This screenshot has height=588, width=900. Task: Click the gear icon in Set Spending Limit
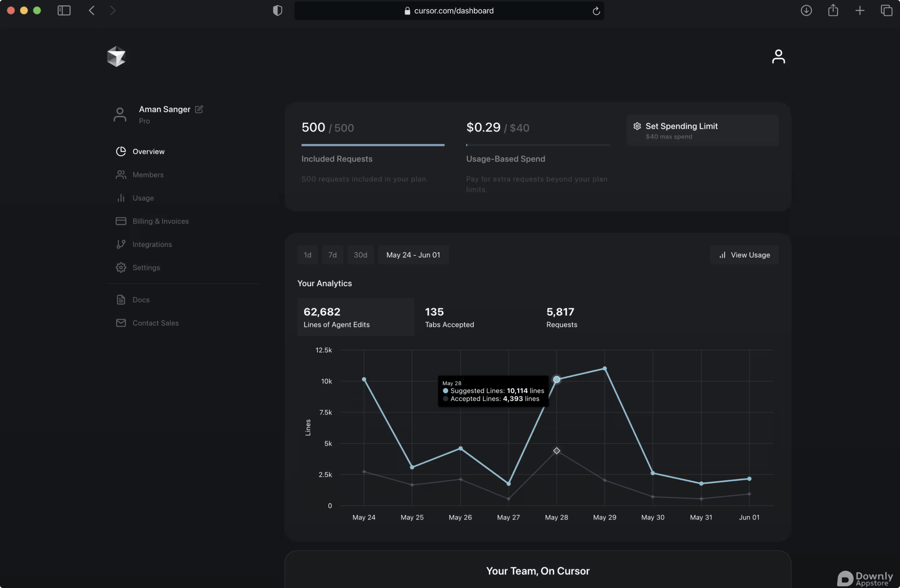coord(637,126)
